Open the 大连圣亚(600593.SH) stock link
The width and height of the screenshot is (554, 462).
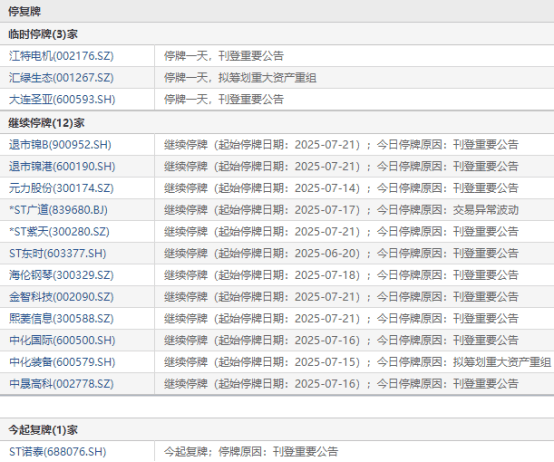tap(62, 99)
